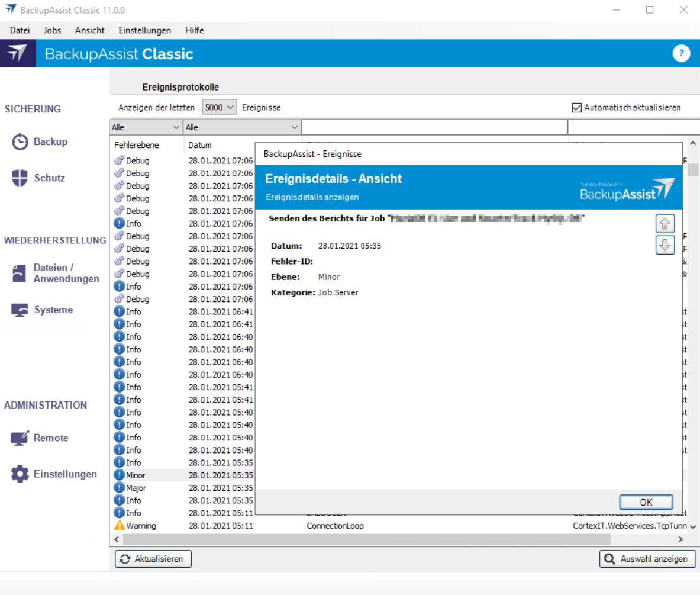
Task: Open the Backup section icon
Action: point(20,142)
